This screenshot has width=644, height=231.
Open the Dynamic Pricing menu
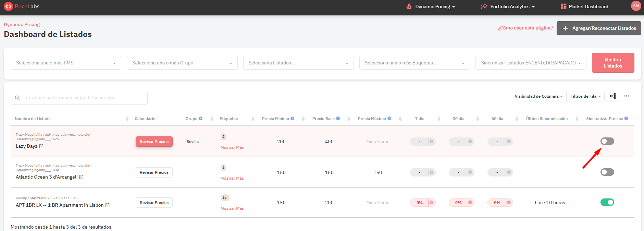(431, 7)
